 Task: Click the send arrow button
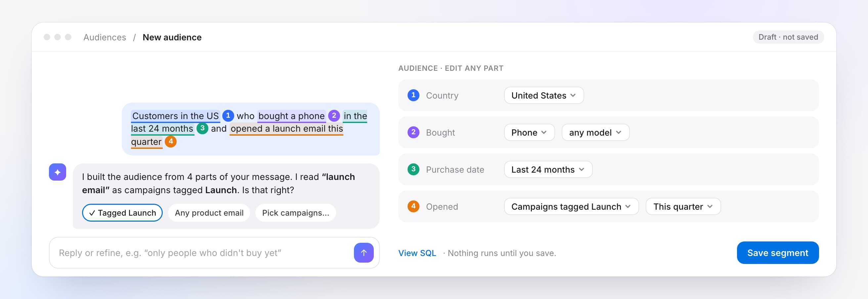364,252
